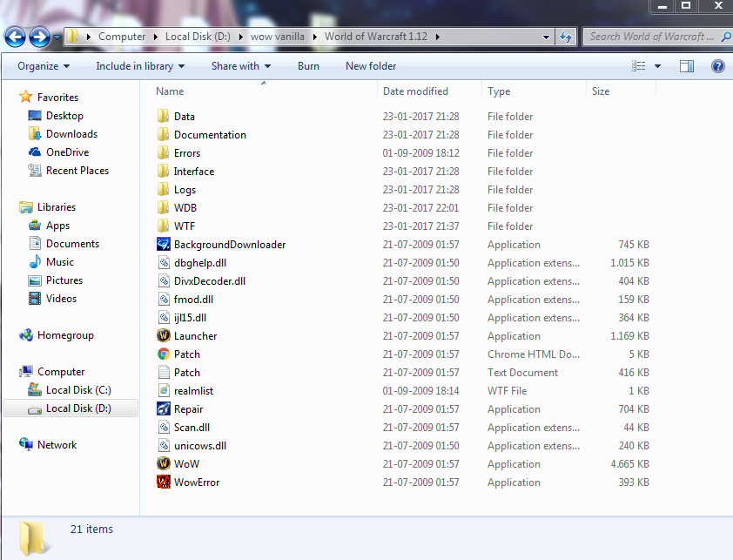Select Network in navigation pane

[x=57, y=444]
